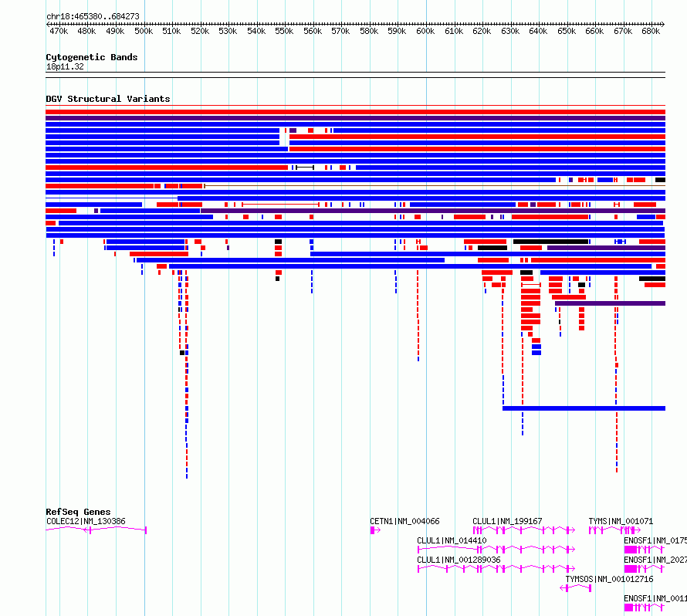This screenshot has height=616, width=687.
Task: Select the CLUL1 NM_001289036 gene model glyph
Action: [x=496, y=569]
